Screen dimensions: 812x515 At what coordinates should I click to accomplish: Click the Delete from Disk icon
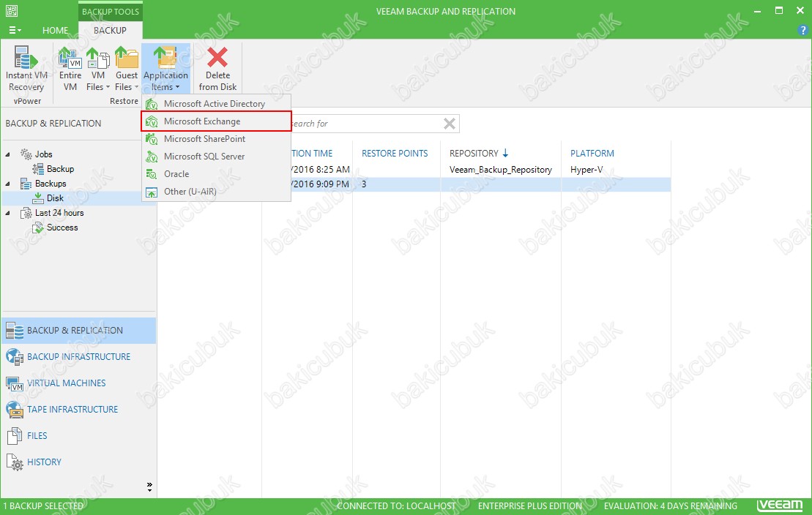pyautogui.click(x=217, y=57)
